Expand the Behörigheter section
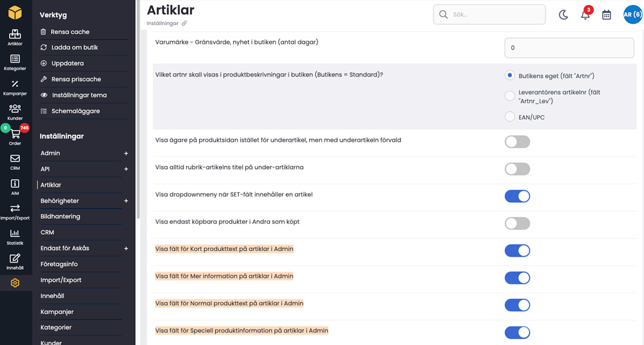The height and width of the screenshot is (345, 644). [126, 201]
